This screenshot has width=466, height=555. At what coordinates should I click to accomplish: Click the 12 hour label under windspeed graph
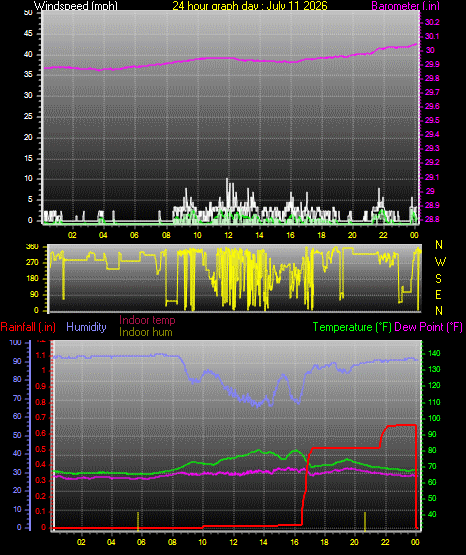(x=228, y=235)
